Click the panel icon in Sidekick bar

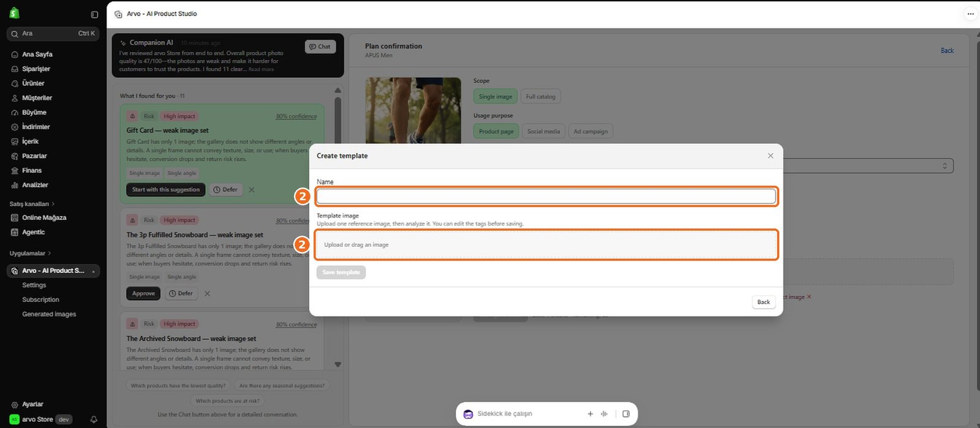coord(626,414)
